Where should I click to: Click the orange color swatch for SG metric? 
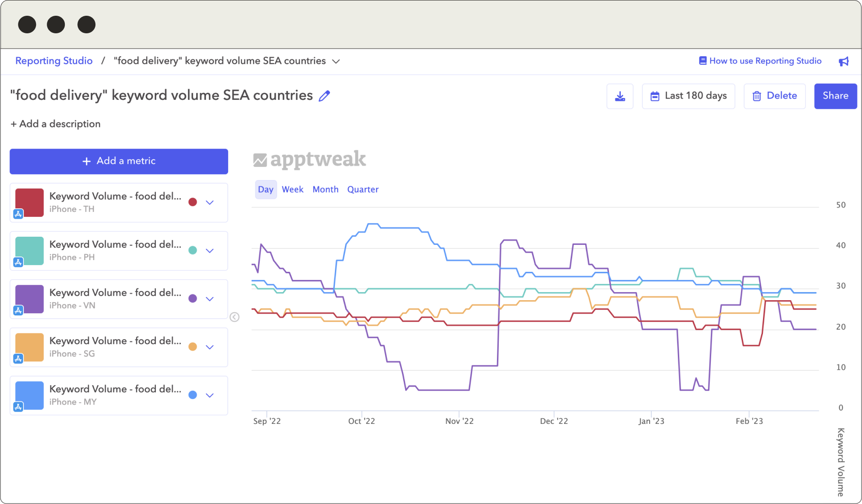[x=30, y=347]
